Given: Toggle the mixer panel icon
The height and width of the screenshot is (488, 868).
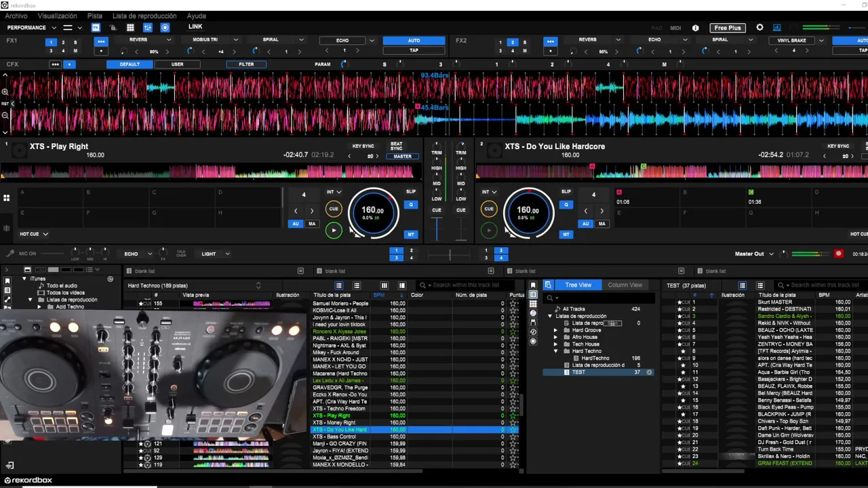Looking at the screenshot, I should coord(148,28).
